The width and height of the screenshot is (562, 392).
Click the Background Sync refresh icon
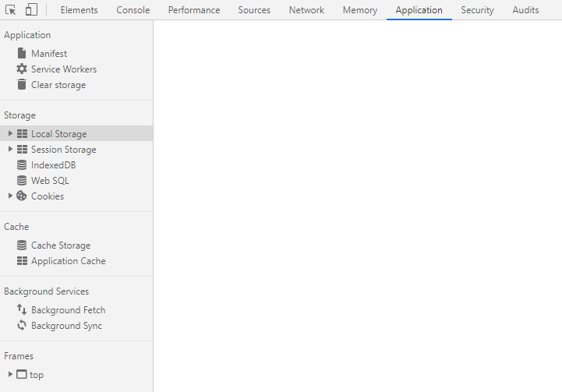[x=22, y=325]
